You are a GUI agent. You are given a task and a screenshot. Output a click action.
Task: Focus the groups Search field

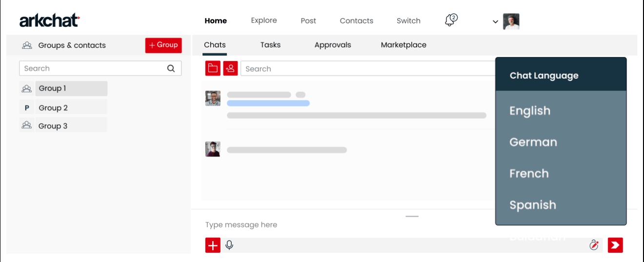[100, 68]
